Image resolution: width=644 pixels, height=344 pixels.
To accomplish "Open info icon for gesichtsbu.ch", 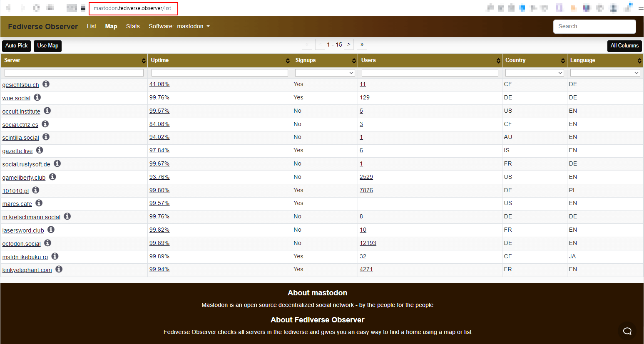I will pos(46,84).
